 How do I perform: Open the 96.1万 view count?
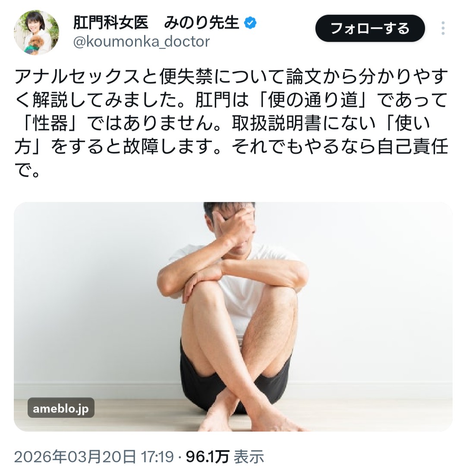(208, 457)
